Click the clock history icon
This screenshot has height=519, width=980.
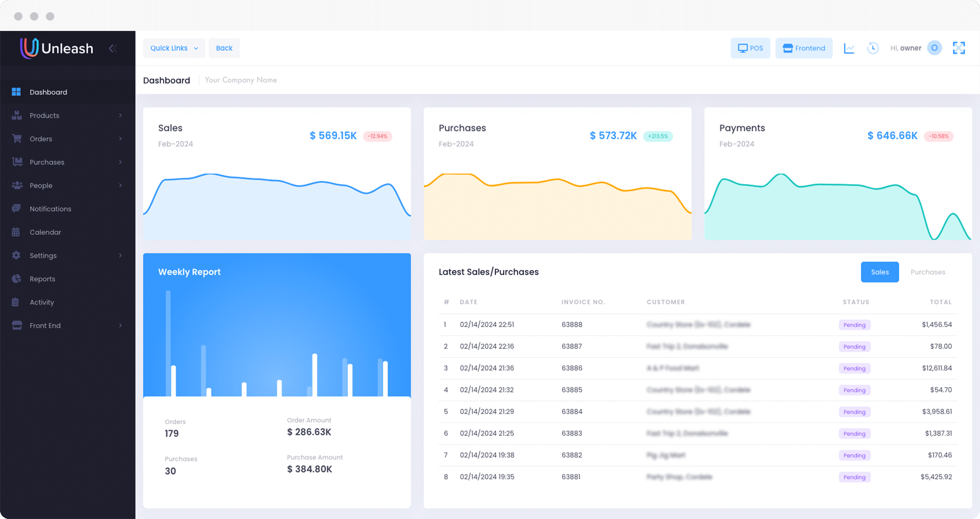(873, 48)
